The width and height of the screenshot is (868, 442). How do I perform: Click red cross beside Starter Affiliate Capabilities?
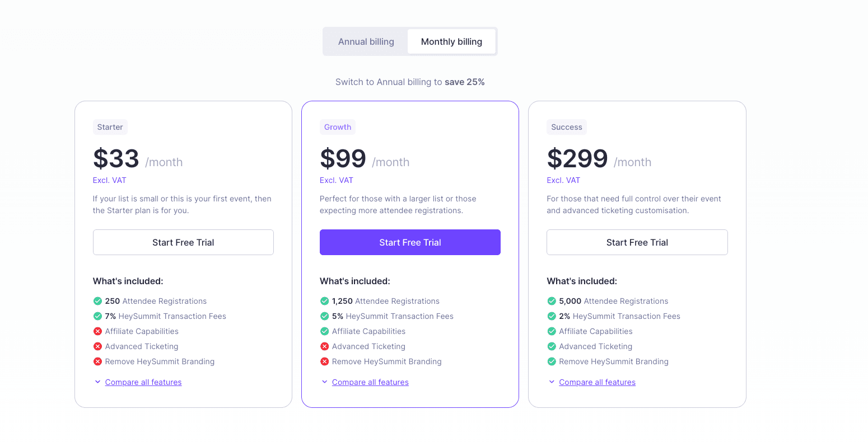click(x=97, y=331)
